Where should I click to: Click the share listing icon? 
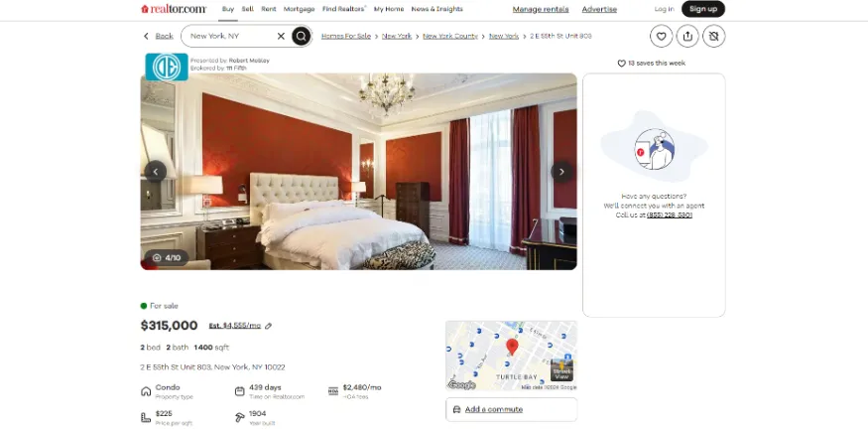(x=687, y=36)
